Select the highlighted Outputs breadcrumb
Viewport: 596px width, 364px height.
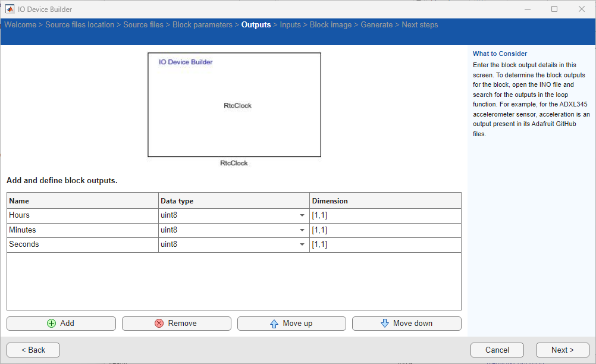[x=256, y=24]
